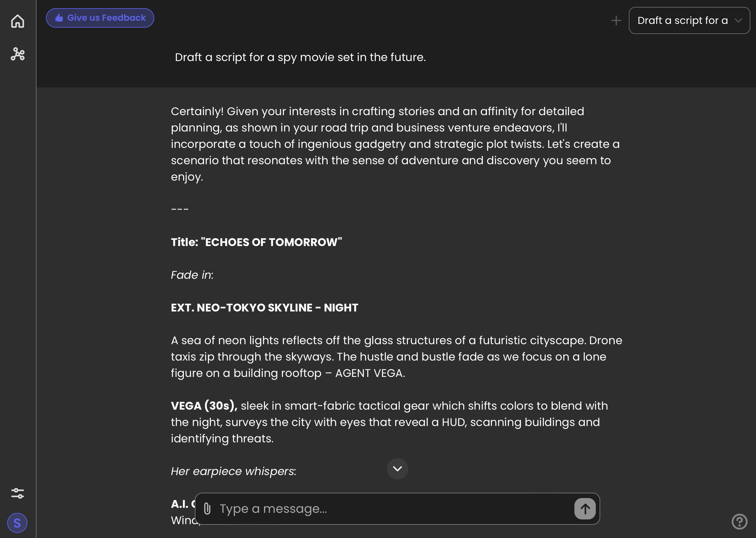Click the chevron arrow in conversation selector
This screenshot has width=756, height=538.
(x=738, y=20)
